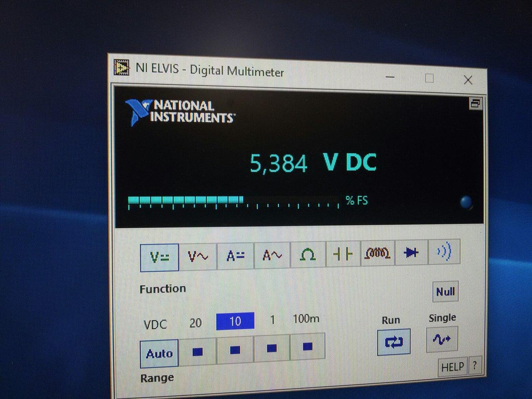Viewport: 532px width, 399px height.
Task: Click the National Instruments logo
Action: pyautogui.click(x=180, y=111)
